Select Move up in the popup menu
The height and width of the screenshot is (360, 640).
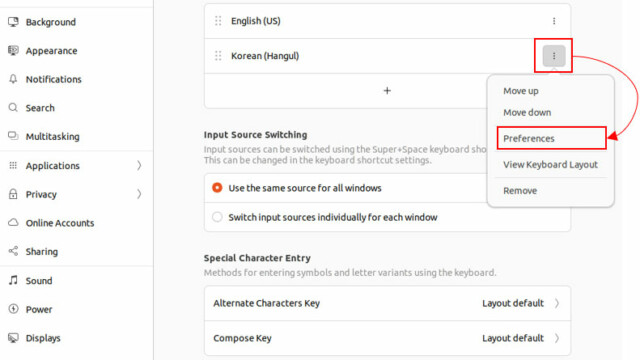click(x=520, y=91)
